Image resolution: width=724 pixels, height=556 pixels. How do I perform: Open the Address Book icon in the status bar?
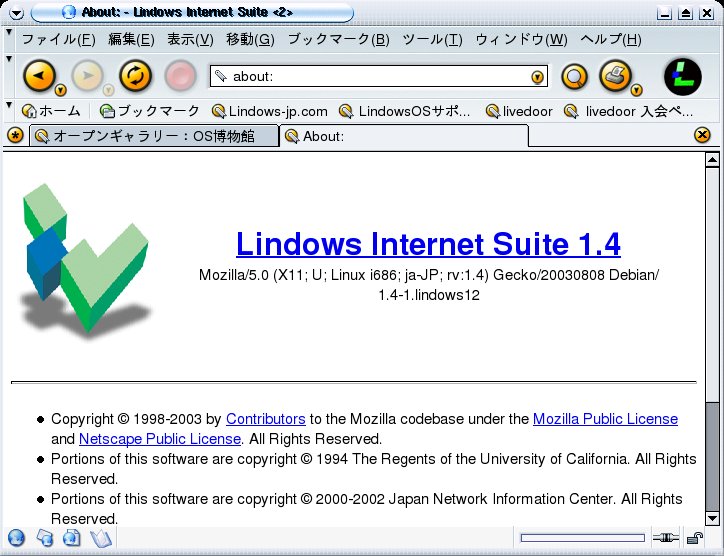(x=100, y=538)
